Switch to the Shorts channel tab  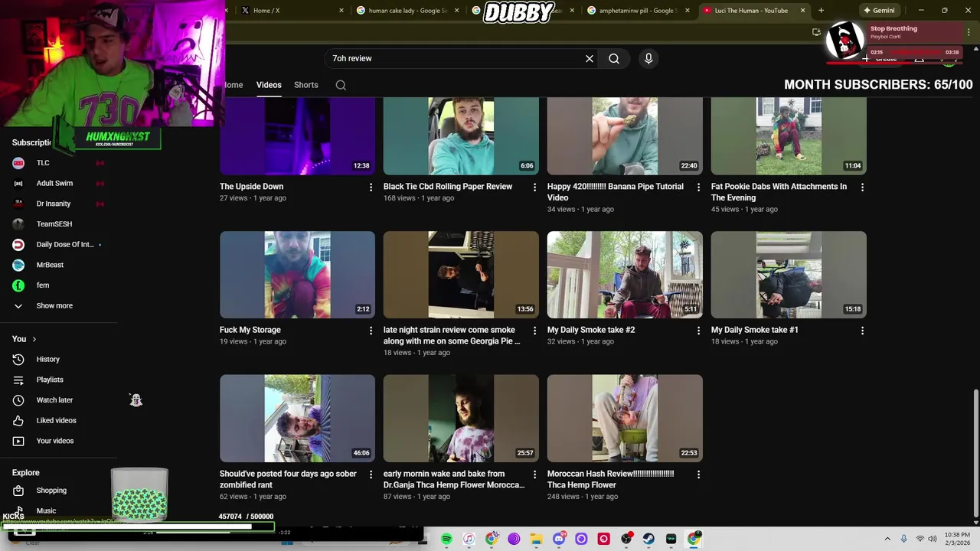306,85
